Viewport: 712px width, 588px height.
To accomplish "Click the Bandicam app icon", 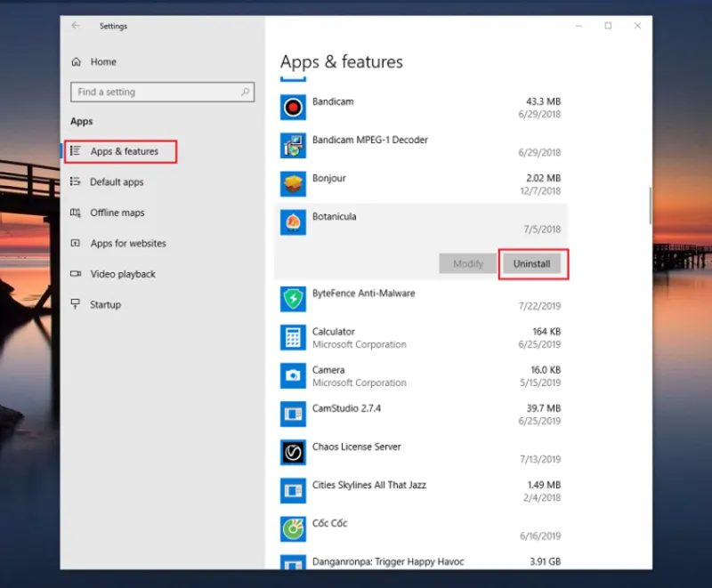I will 293,109.
